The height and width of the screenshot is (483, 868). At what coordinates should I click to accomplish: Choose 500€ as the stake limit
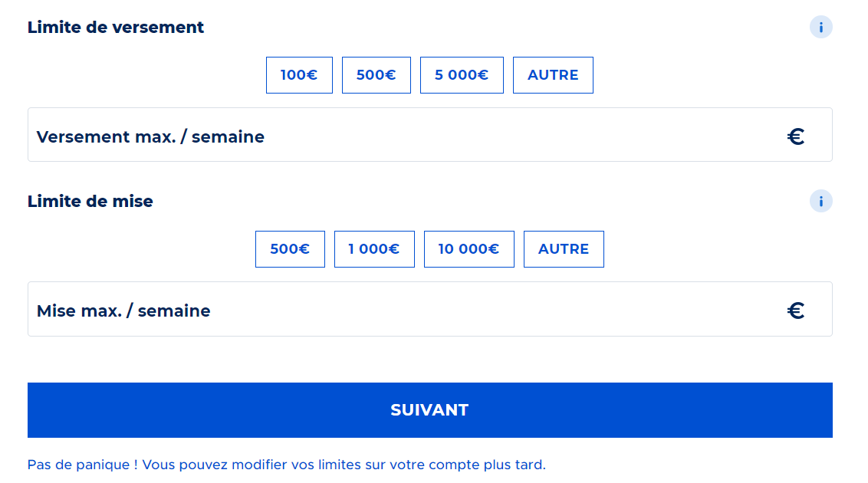tap(290, 249)
